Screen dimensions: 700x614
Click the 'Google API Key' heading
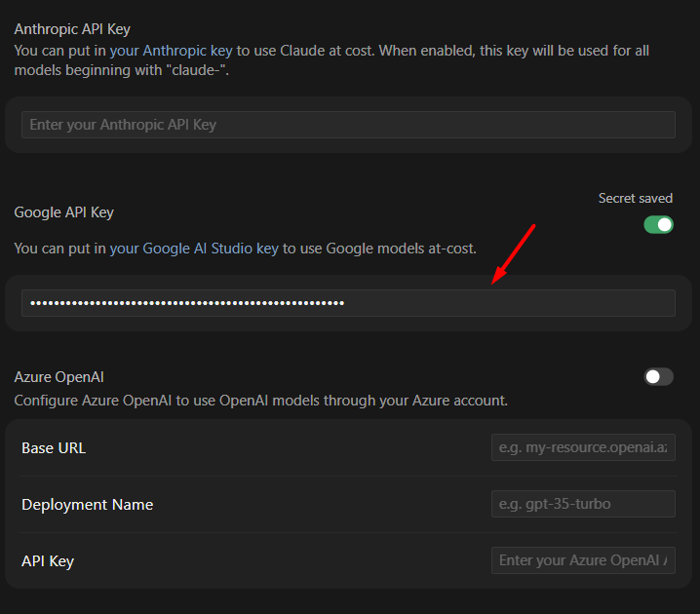(63, 212)
